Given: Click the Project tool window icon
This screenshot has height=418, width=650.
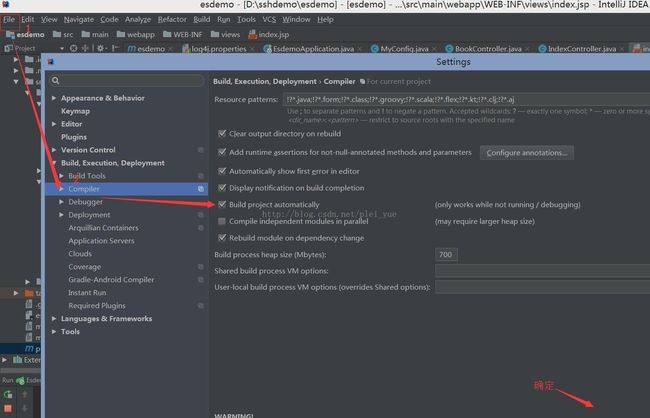Looking at the screenshot, I should pyautogui.click(x=8, y=49).
